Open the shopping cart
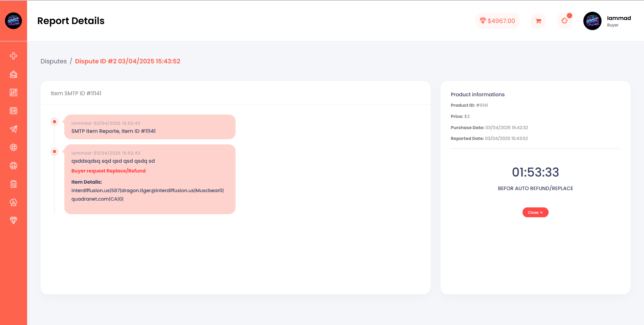Screen dimensions: 644x325 (x=538, y=21)
